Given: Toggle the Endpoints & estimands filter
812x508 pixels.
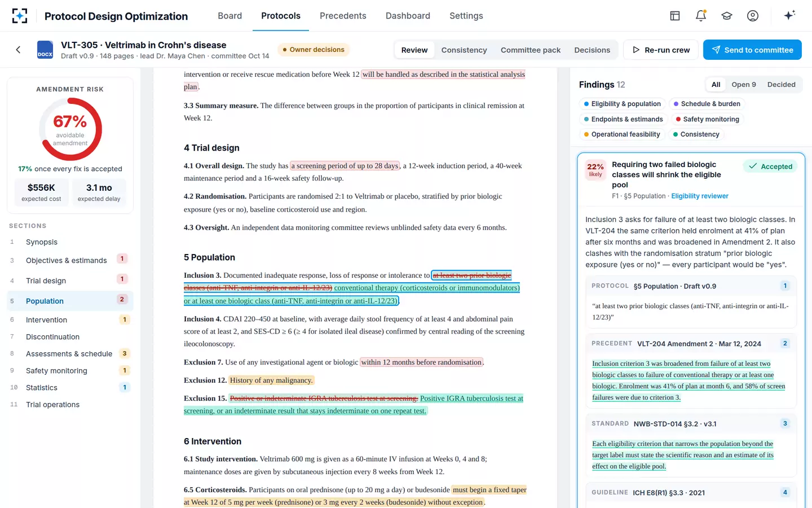Looking at the screenshot, I should point(624,119).
